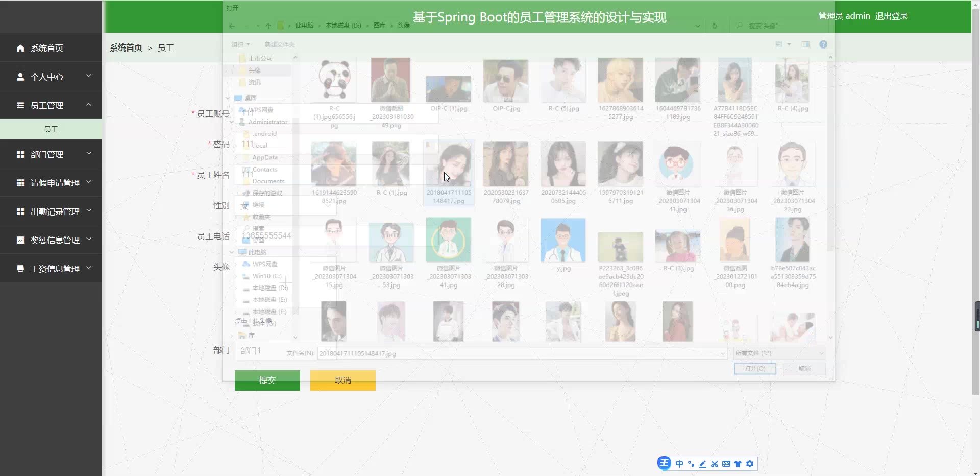
Task: Open the view mode icon in the dialog
Action: tap(779, 45)
